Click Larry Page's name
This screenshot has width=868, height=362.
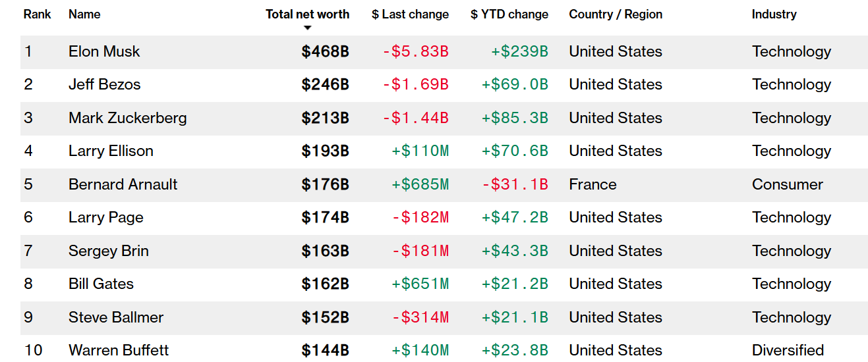[106, 217]
